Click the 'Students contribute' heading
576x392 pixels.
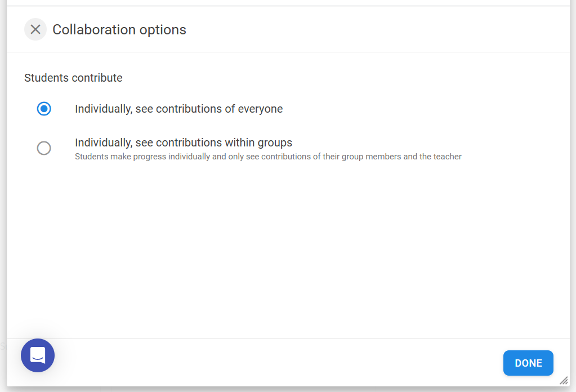point(73,78)
